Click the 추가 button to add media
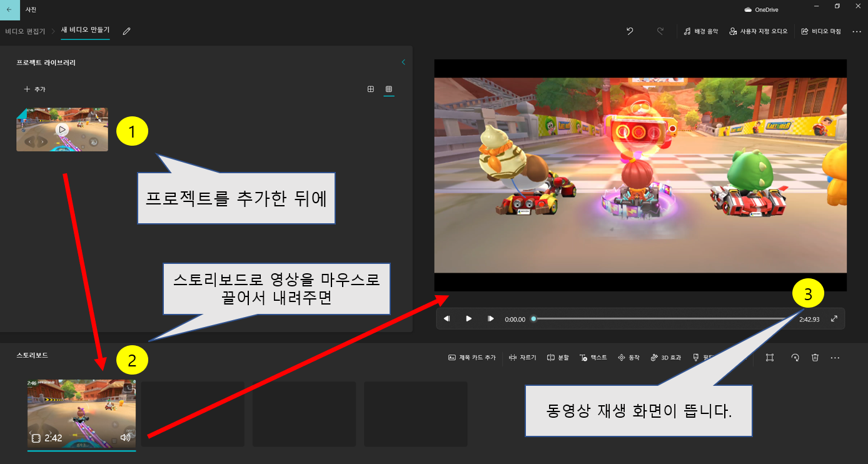 [x=34, y=89]
